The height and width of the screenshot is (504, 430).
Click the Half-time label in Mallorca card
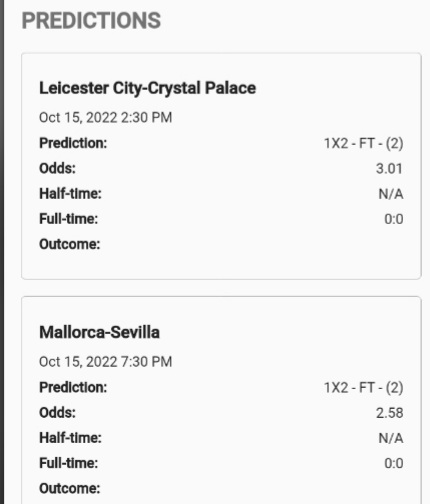pyautogui.click(x=70, y=438)
